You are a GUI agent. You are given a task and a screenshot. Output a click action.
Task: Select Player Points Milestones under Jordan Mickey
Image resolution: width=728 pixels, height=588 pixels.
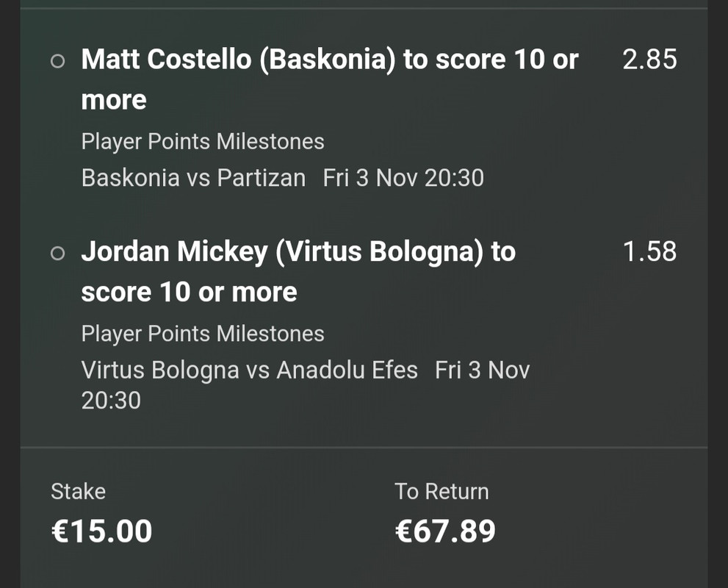pos(202,334)
